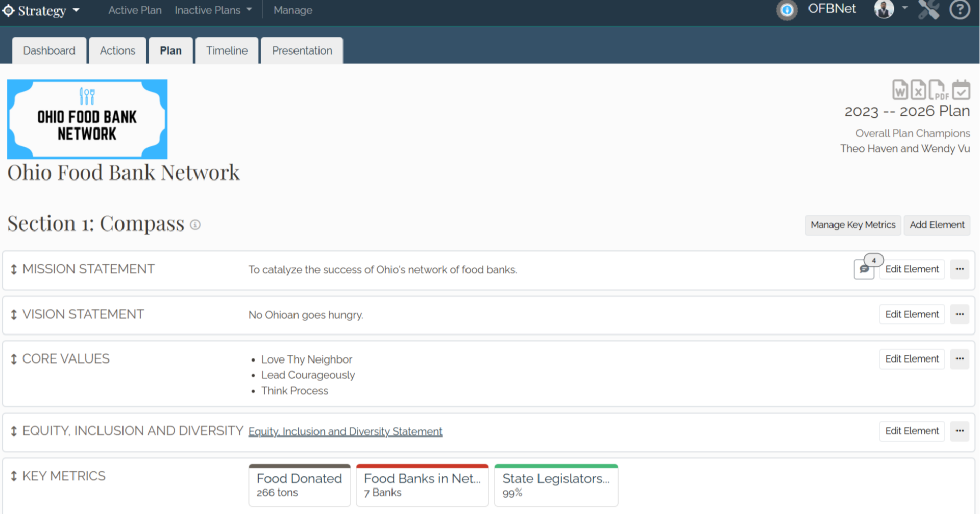Open the help question mark icon

960,9
